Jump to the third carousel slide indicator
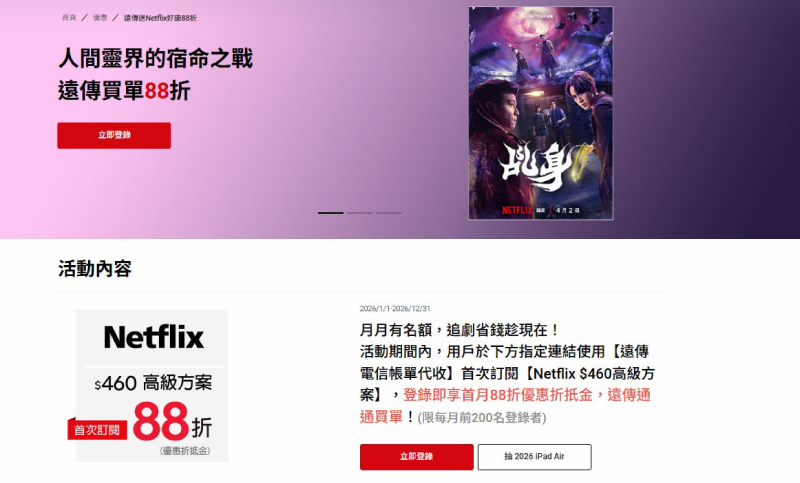800x483 pixels. (389, 213)
